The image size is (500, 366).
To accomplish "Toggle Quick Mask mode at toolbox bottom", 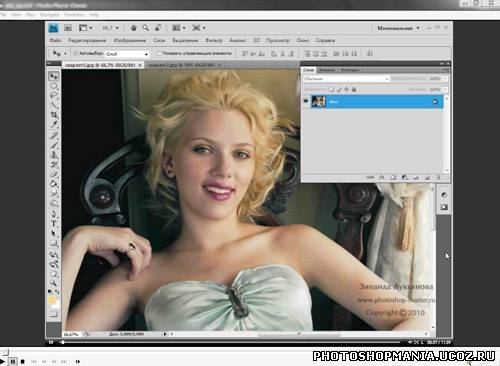I will (x=54, y=314).
